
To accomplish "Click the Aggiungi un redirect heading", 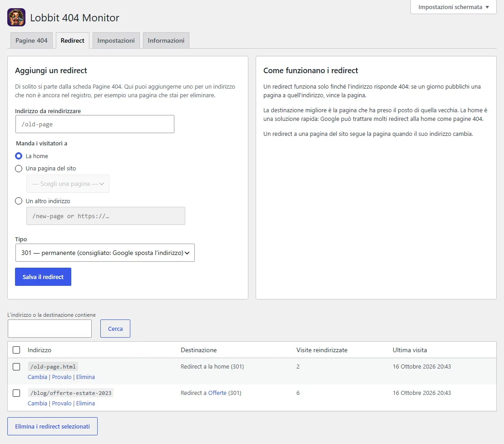I will click(x=51, y=70).
